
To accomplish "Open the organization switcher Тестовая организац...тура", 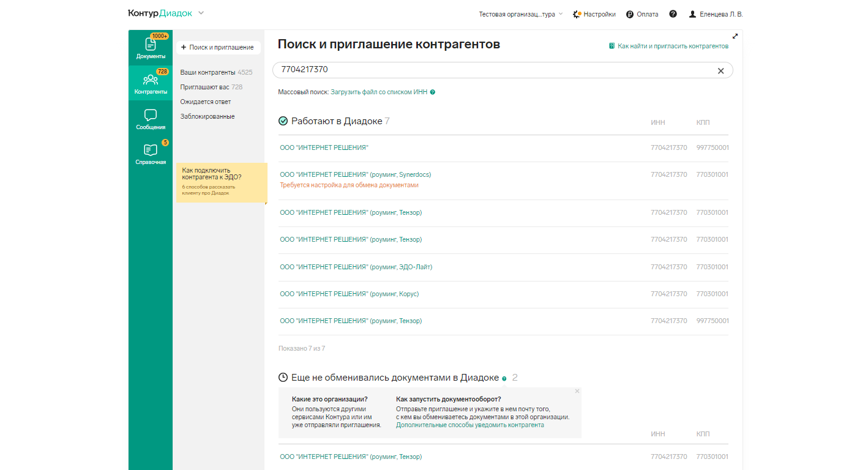I will 520,14.
